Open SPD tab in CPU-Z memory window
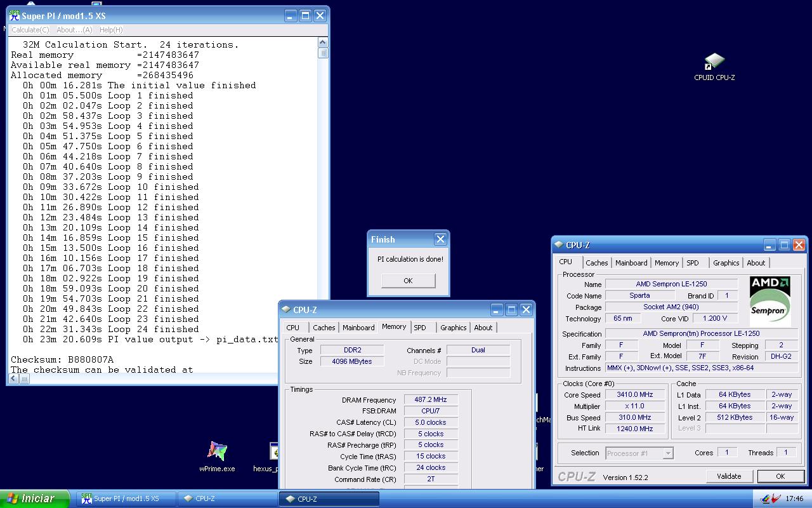Image resolution: width=812 pixels, height=508 pixels. click(x=420, y=328)
